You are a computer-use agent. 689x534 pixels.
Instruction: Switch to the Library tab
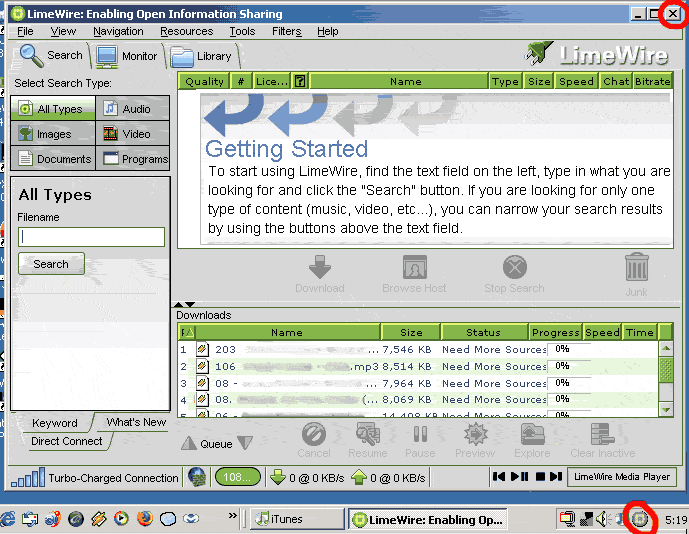[x=201, y=56]
